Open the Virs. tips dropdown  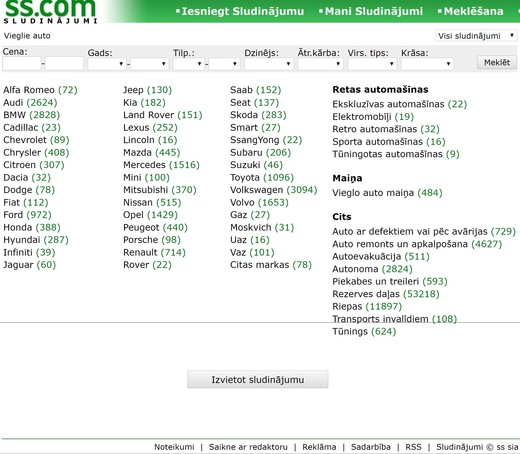pyautogui.click(x=372, y=64)
